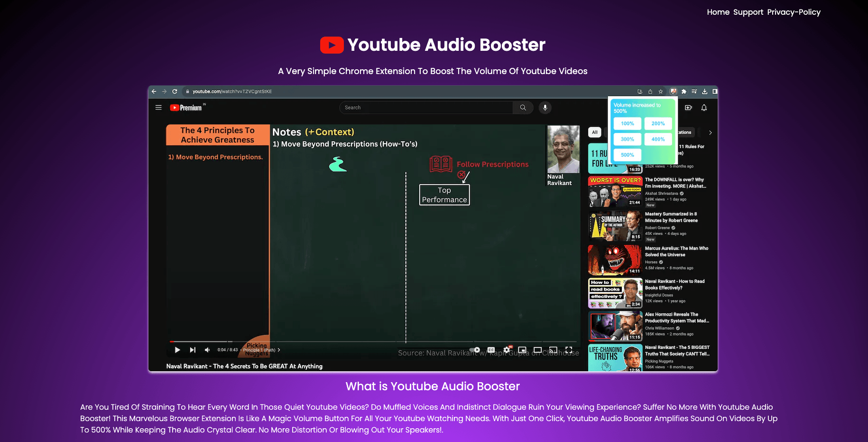
Task: Click the red YouTube play logo beside the title
Action: (332, 45)
